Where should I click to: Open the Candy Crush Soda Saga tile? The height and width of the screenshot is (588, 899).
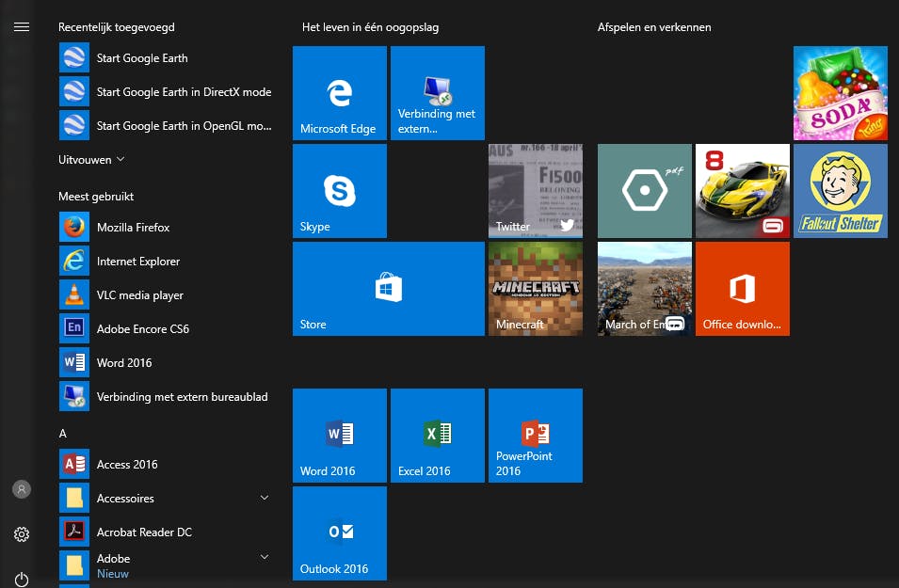(x=840, y=92)
